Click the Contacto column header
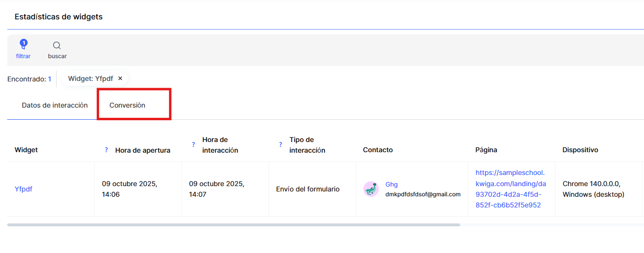Image resolution: width=644 pixels, height=253 pixels. 378,150
